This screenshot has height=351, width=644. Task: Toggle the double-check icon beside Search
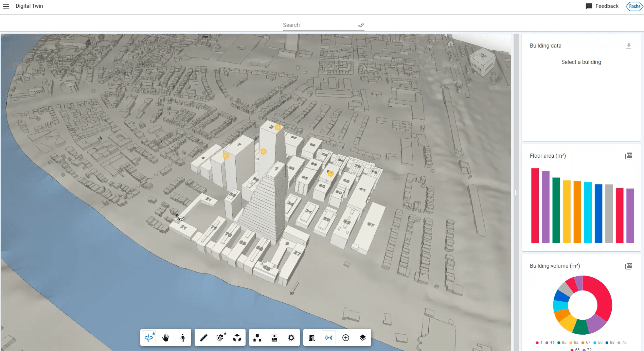tap(361, 25)
